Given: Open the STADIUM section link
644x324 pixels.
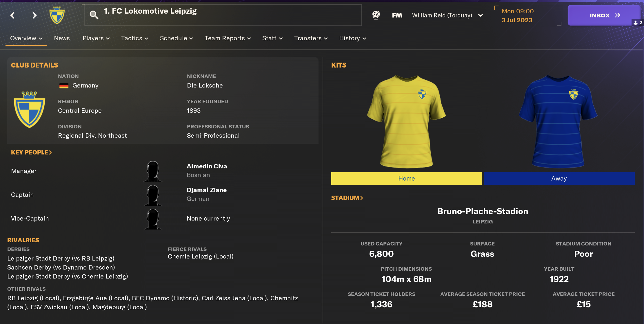Looking at the screenshot, I should pos(347,198).
